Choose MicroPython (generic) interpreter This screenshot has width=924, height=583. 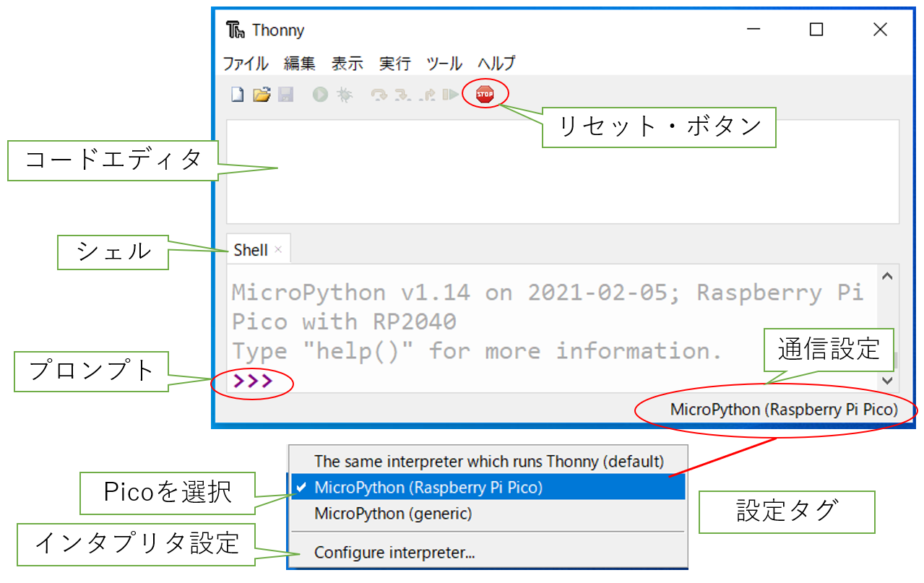pos(488,514)
